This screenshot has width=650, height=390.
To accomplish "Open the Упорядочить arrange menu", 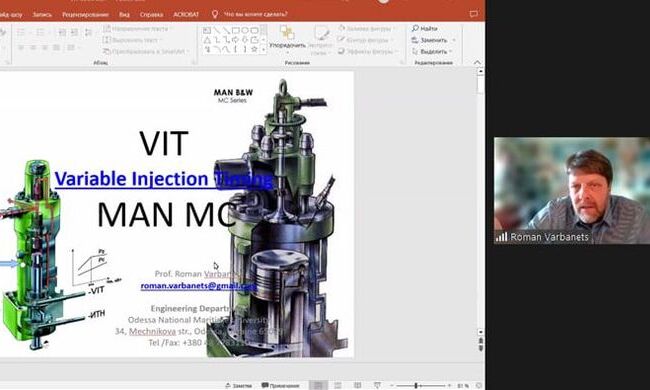I will click(x=287, y=39).
